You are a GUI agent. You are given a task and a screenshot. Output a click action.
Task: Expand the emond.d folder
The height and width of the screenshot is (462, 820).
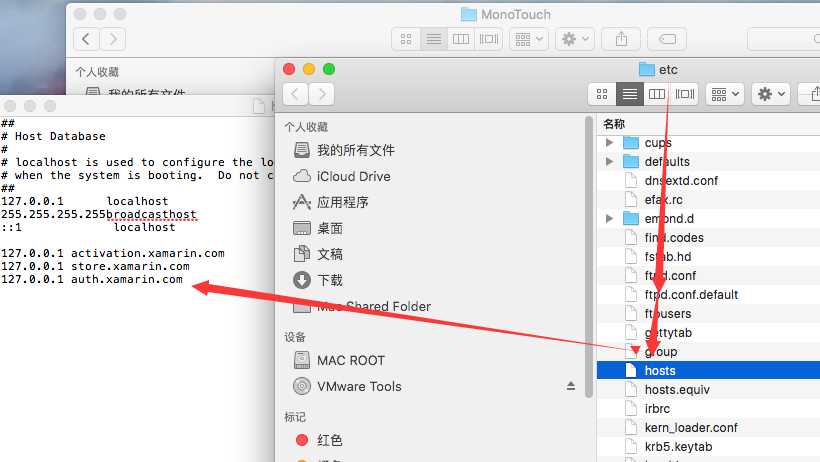609,218
